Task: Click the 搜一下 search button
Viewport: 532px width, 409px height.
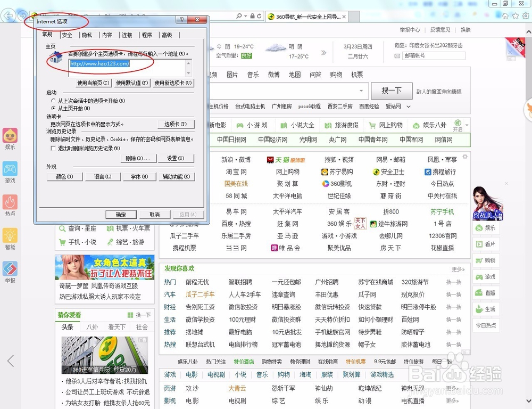Action: point(392,91)
